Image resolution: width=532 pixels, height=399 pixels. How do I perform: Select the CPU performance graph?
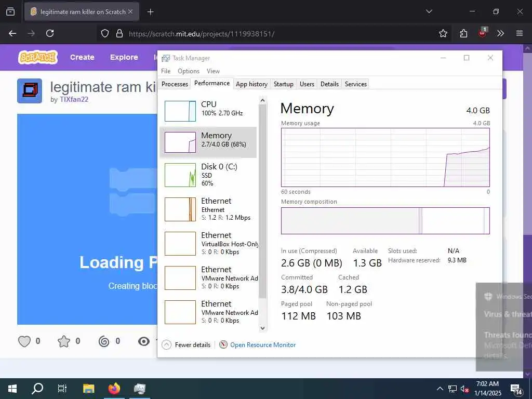tap(180, 111)
